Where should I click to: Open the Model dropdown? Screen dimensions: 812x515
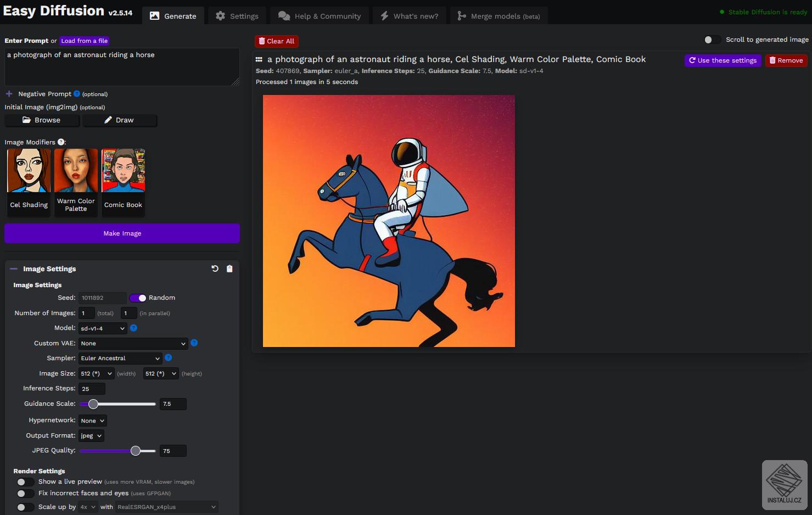coord(103,328)
